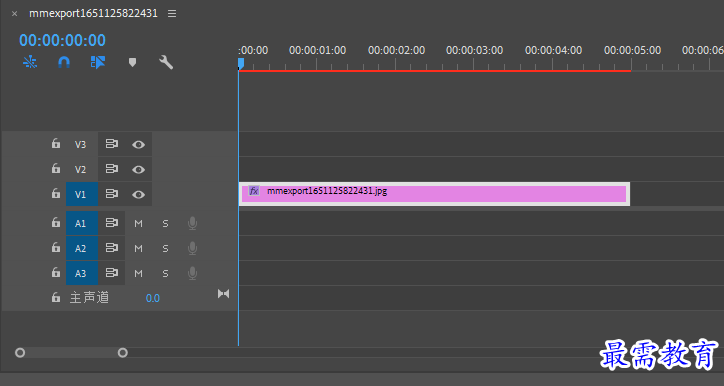Solo track A2

point(165,249)
